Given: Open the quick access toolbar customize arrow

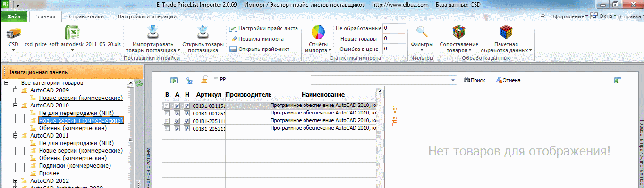Looking at the screenshot, I should pos(17,5).
